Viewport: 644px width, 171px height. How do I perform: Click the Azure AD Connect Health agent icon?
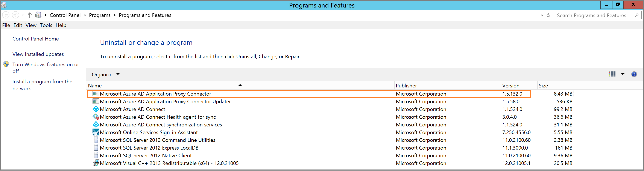(96, 117)
